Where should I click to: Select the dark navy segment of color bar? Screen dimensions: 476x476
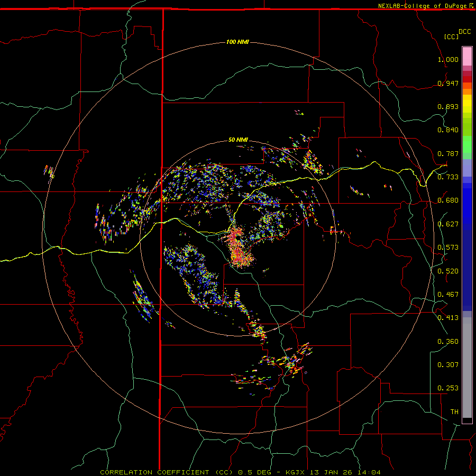(467, 270)
